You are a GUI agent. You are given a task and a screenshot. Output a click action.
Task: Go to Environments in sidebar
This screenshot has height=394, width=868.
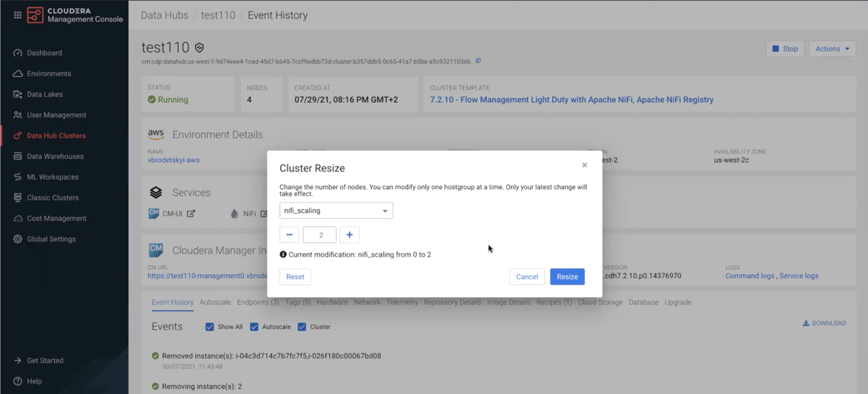[x=49, y=74]
